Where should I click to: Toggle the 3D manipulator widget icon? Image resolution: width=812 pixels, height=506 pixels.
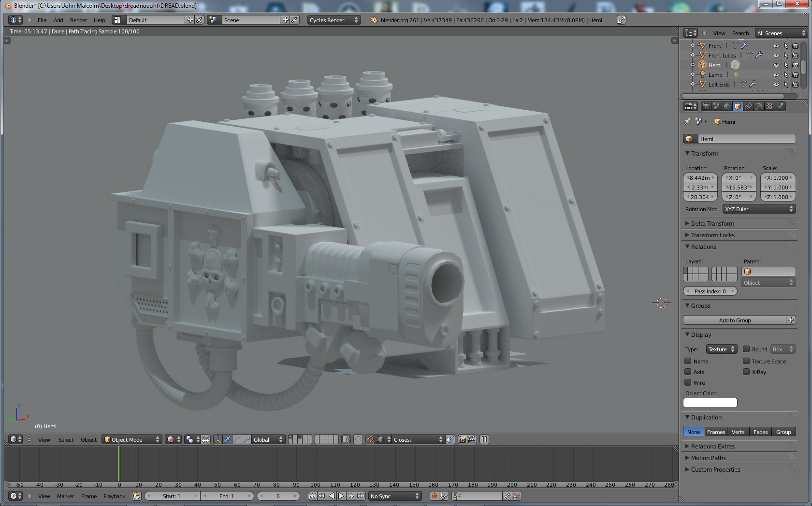(x=217, y=439)
